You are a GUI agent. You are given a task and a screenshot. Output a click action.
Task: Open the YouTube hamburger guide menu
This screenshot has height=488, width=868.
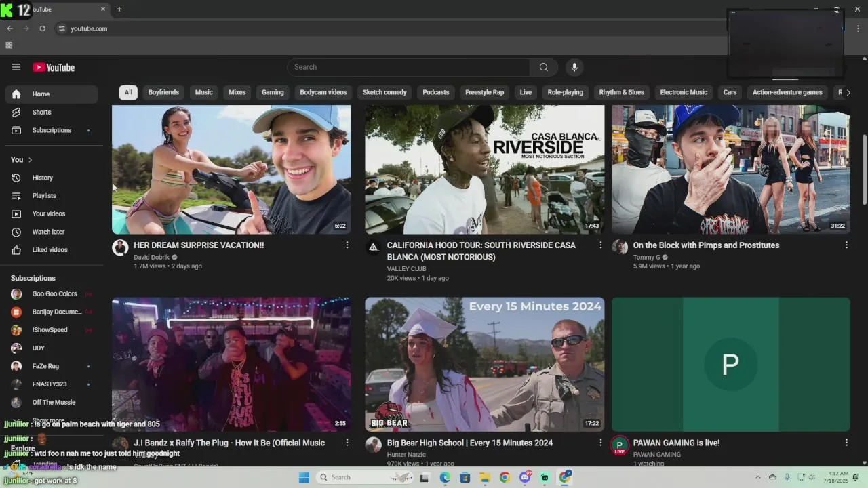pyautogui.click(x=16, y=67)
